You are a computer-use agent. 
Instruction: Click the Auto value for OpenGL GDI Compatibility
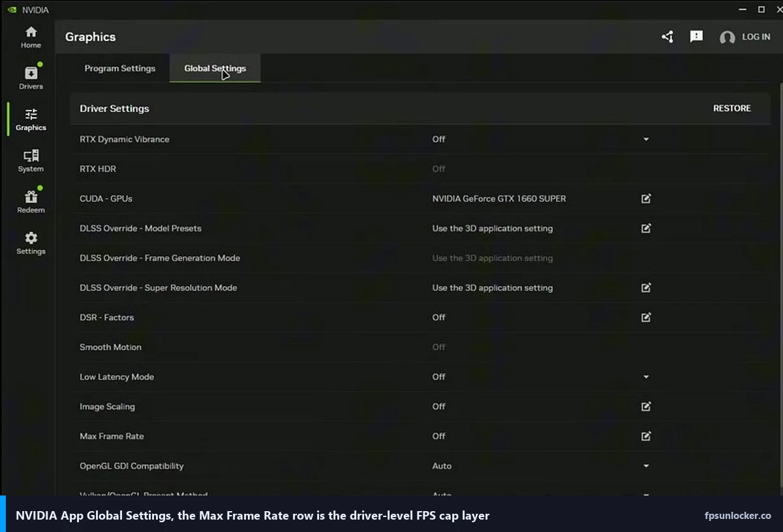[x=442, y=466]
